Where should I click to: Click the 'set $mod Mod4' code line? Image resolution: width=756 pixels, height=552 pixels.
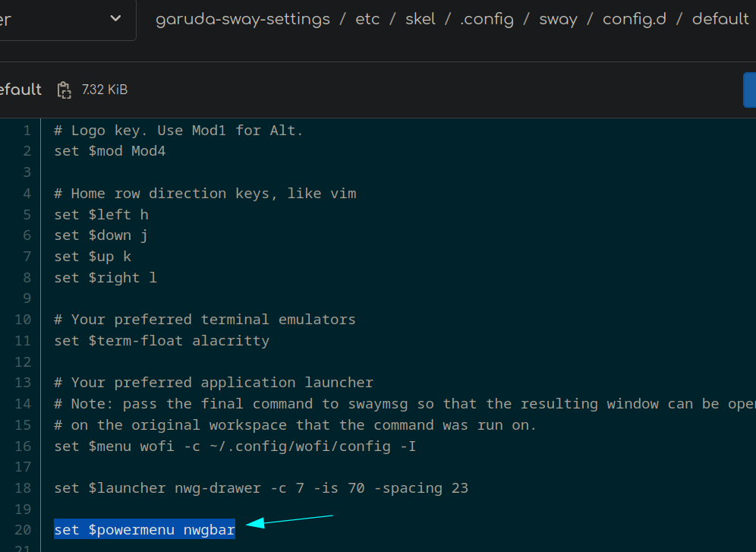pyautogui.click(x=110, y=151)
